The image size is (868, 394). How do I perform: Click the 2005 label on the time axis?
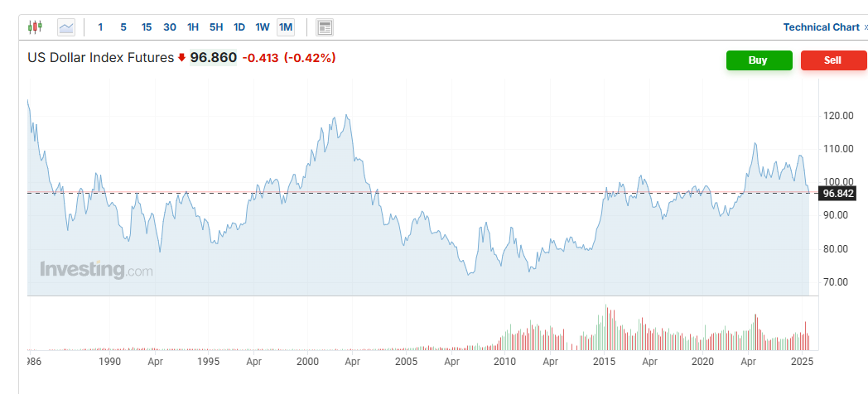point(406,362)
